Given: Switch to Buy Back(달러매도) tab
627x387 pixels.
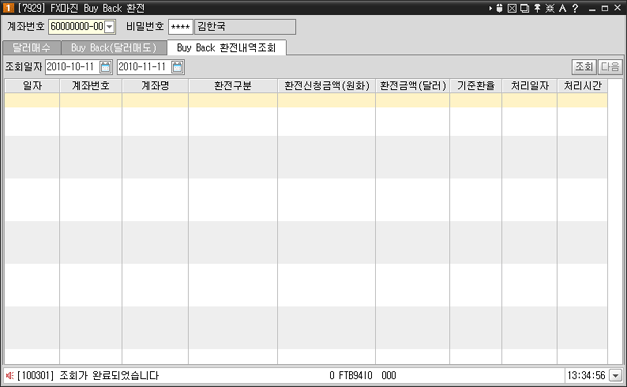Looking at the screenshot, I should [x=114, y=48].
